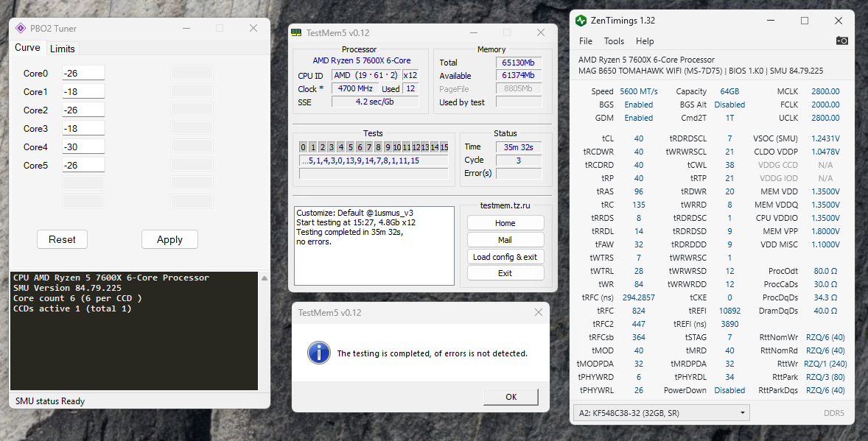Click the Available memory 61374Mb value
This screenshot has width=868, height=441.
click(519, 75)
